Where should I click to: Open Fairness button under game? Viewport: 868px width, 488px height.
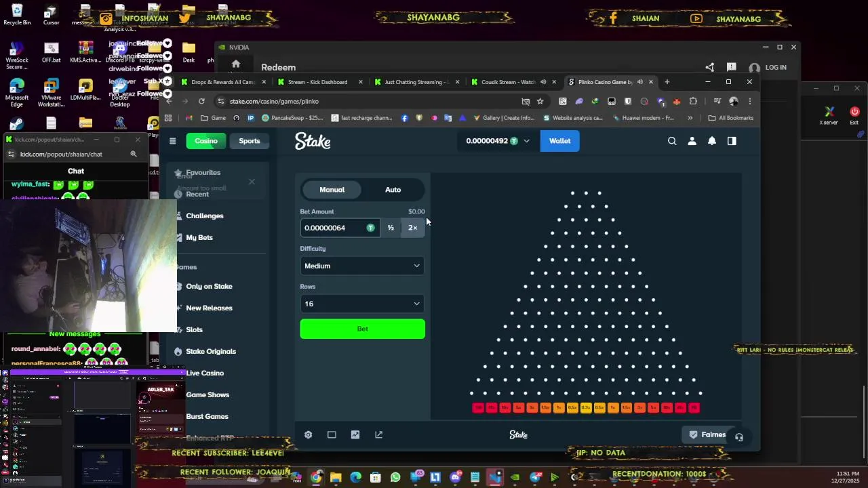(x=707, y=435)
